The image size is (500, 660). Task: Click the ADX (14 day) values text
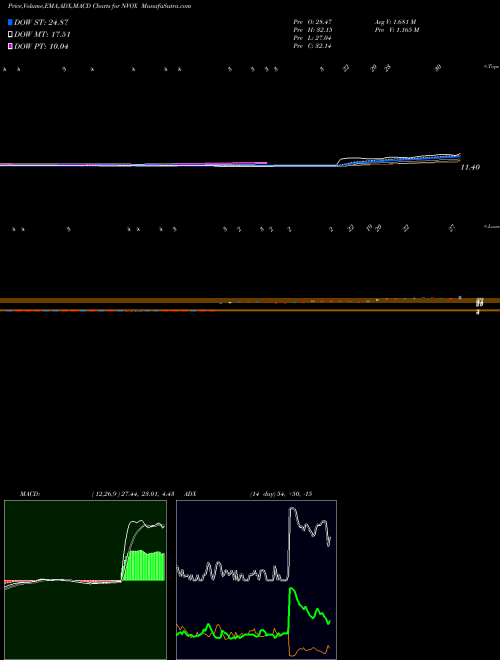tap(281, 494)
